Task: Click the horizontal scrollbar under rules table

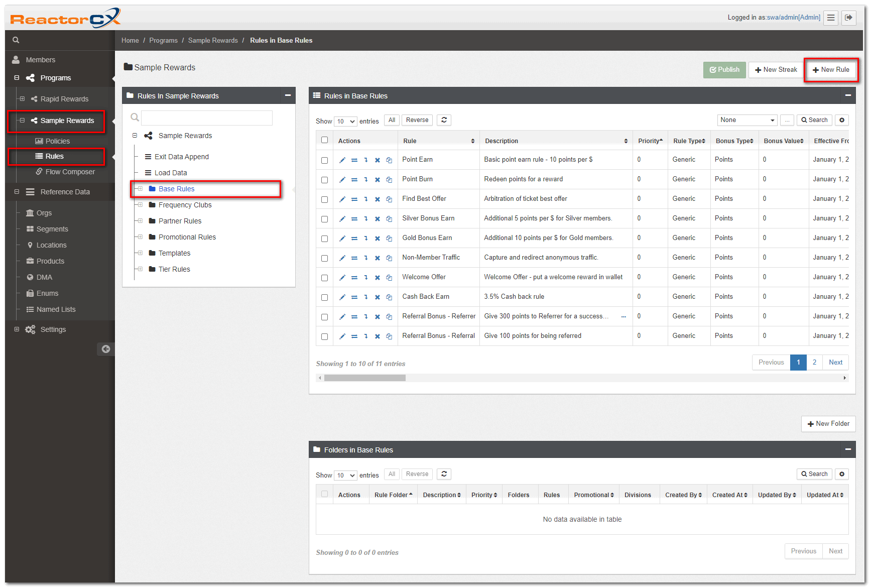Action: pyautogui.click(x=364, y=378)
